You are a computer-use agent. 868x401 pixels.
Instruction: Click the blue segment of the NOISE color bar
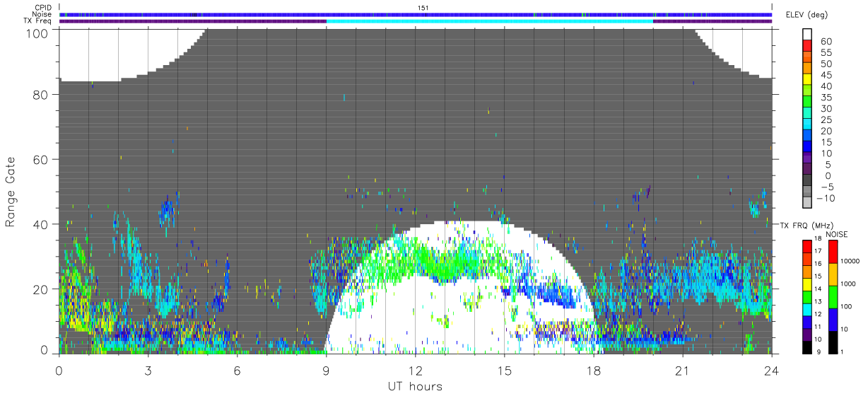pos(833,319)
